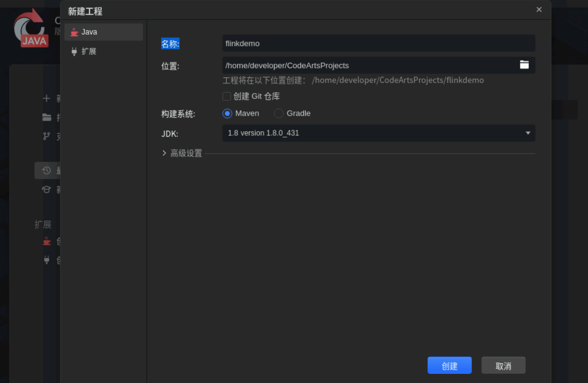Click the plug icon under 扩展 in background window
588x383 pixels.
(x=47, y=260)
